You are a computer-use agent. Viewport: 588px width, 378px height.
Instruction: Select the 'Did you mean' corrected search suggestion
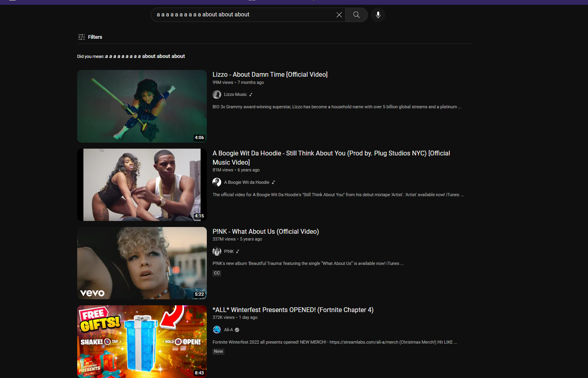pos(145,56)
